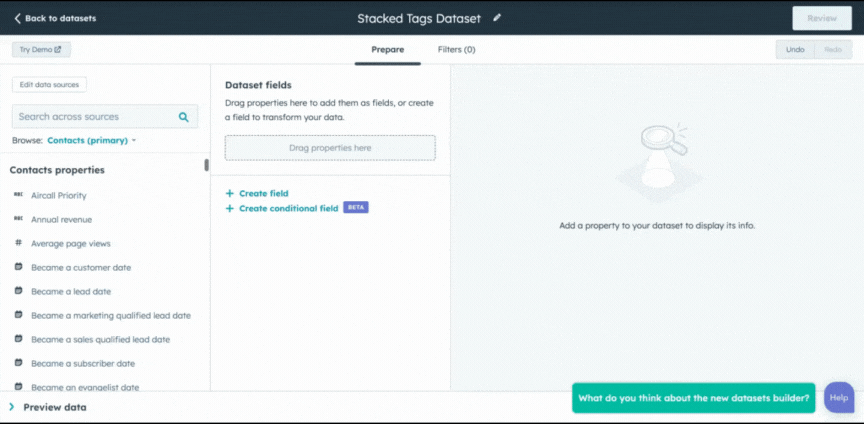Click the Edit data sources button
The image size is (864, 424).
(x=49, y=85)
